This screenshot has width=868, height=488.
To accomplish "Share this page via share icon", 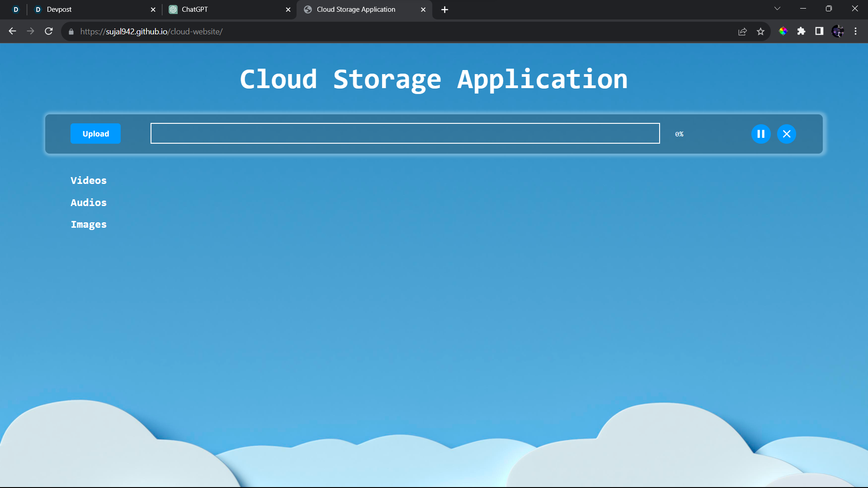I will [x=742, y=31].
